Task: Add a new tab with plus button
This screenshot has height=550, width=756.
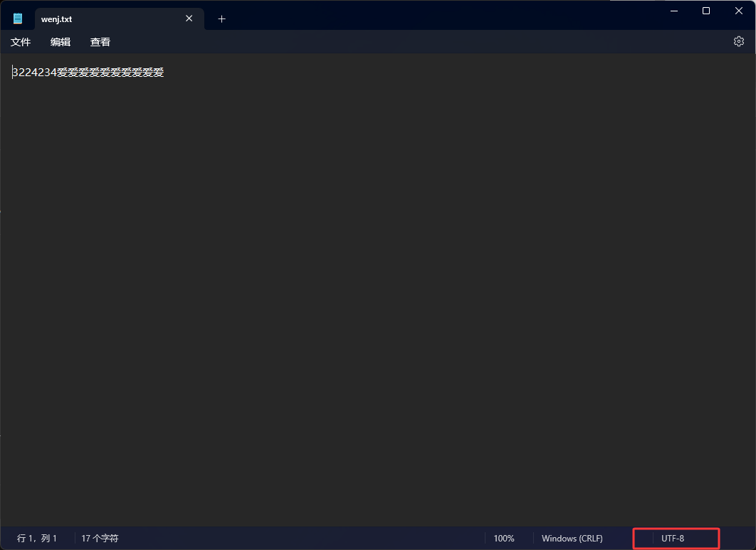Action: pyautogui.click(x=222, y=18)
